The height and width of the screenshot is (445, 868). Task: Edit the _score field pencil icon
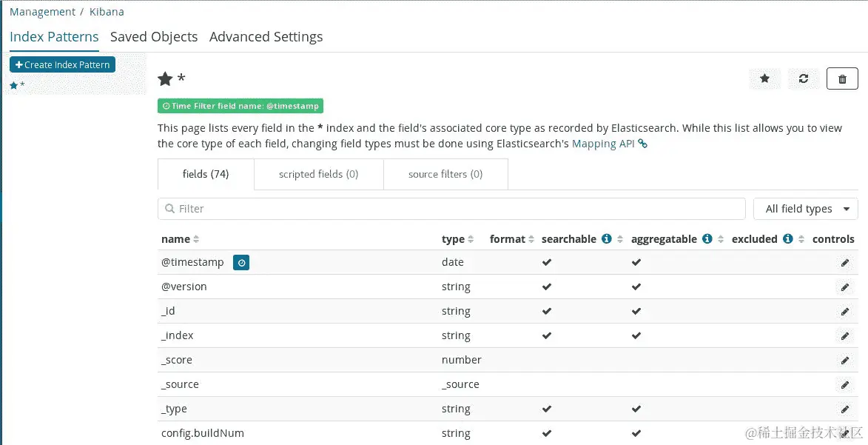click(844, 361)
